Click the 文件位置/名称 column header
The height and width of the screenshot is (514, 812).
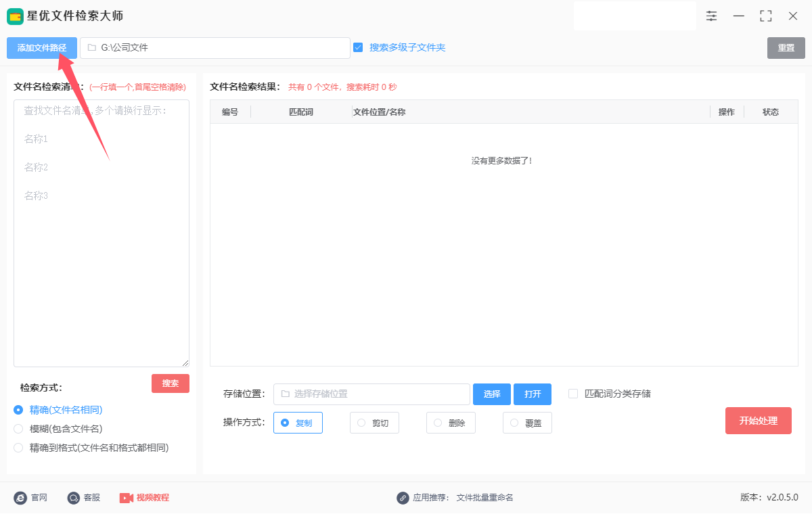[x=380, y=112]
